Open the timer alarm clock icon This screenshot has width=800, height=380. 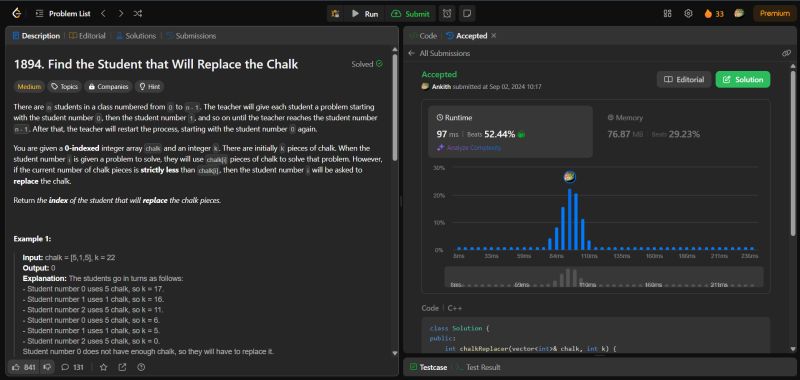click(447, 14)
